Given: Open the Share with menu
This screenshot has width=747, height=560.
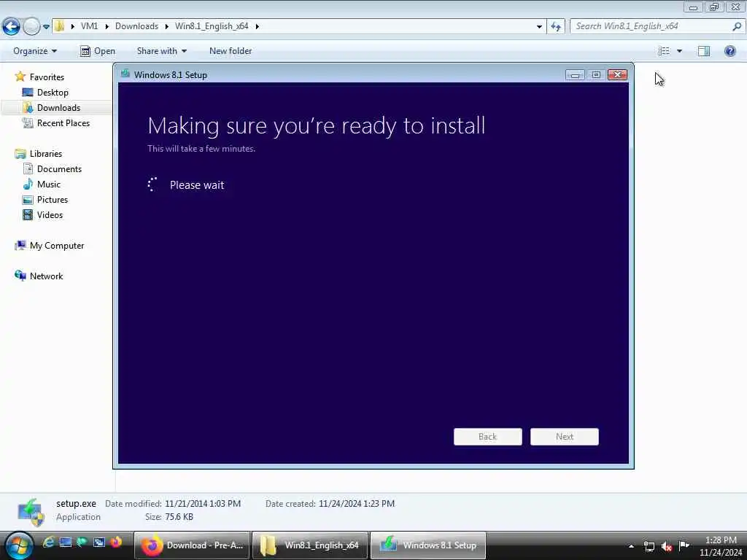Looking at the screenshot, I should click(161, 51).
